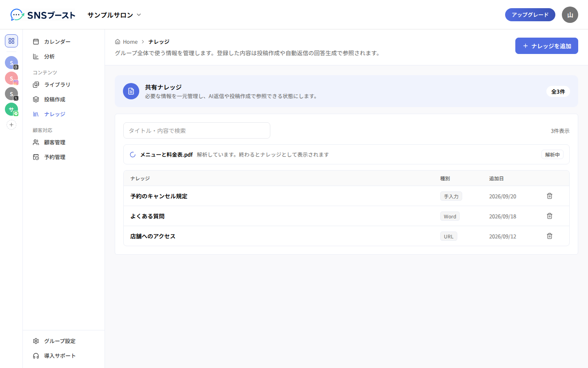Go to 分析 in the sidebar
Viewport: 588px width, 368px height.
64,56
